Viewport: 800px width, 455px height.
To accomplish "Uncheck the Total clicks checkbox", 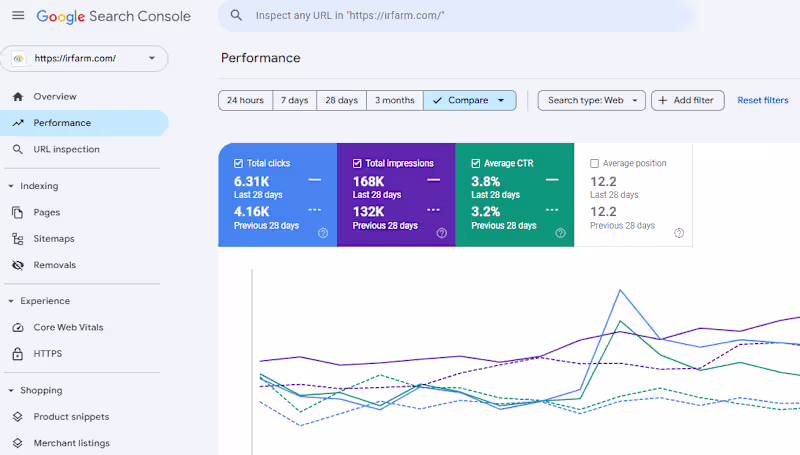I will [238, 163].
